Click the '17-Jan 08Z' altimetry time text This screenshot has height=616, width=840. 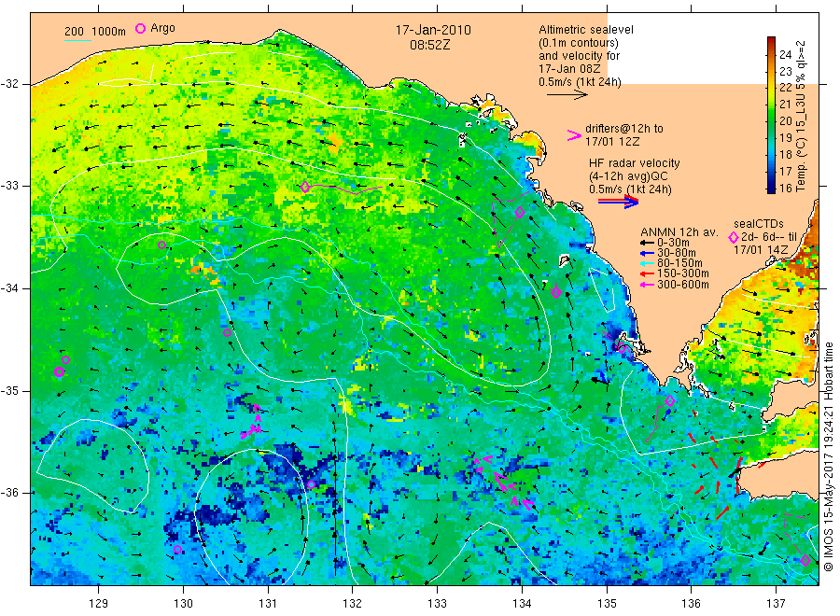[570, 69]
